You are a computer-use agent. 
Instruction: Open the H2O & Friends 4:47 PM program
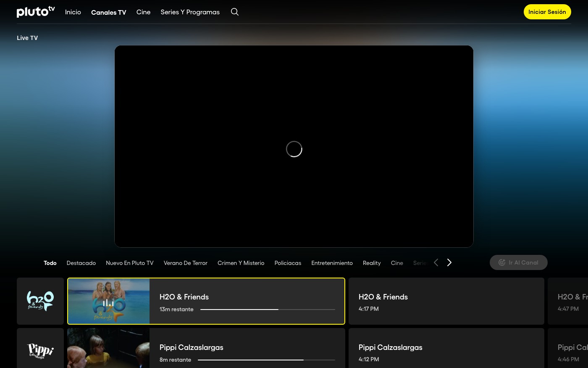coord(568,301)
